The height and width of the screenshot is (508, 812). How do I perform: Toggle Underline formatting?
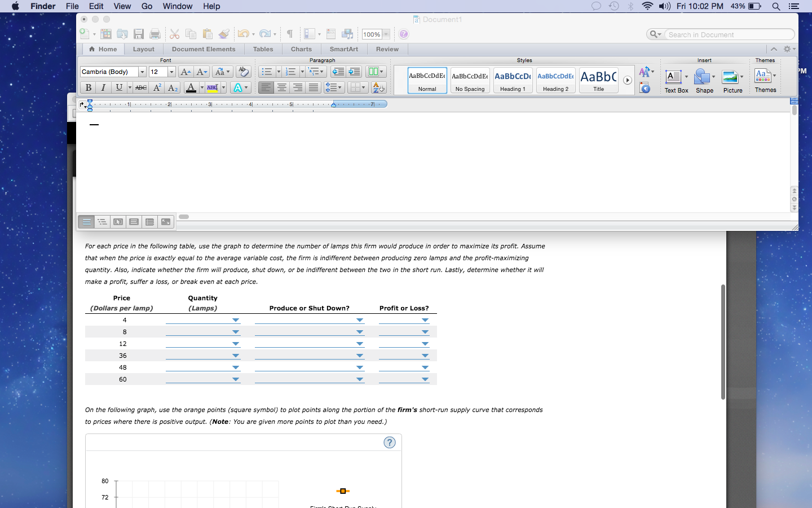click(x=119, y=87)
